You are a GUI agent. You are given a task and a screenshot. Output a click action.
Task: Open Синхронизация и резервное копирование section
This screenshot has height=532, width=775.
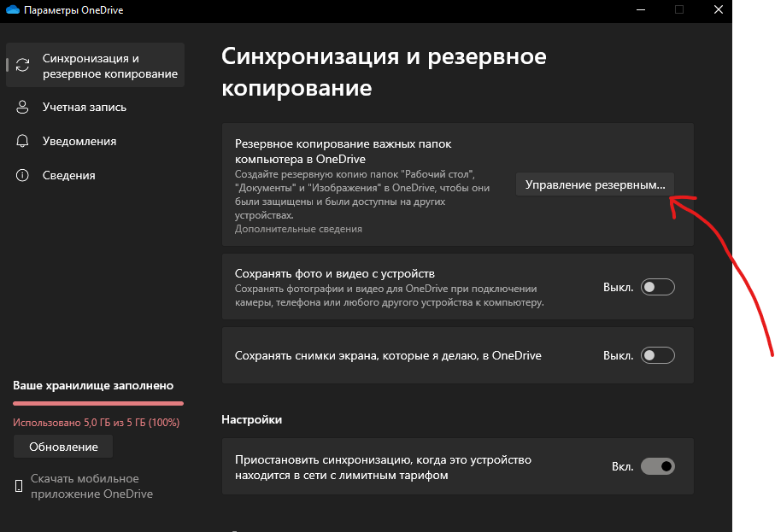(96, 65)
